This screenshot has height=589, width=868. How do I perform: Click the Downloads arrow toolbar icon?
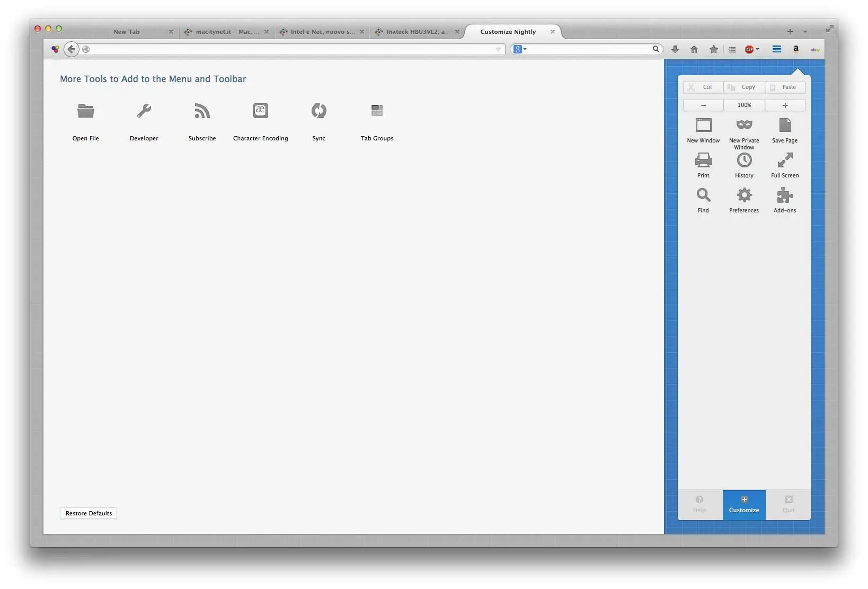pos(675,49)
